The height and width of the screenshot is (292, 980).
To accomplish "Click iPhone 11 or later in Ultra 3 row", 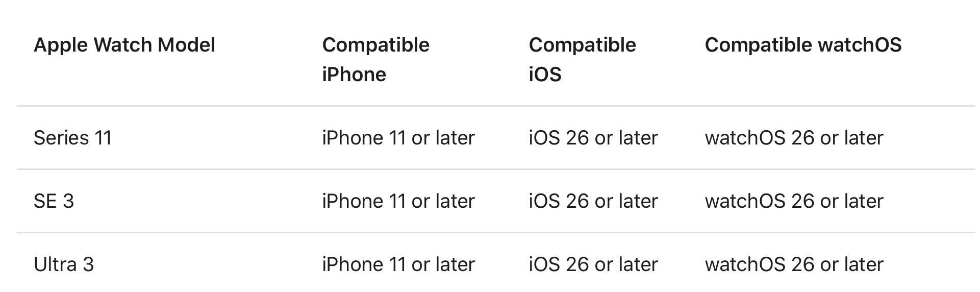I will (x=398, y=264).
